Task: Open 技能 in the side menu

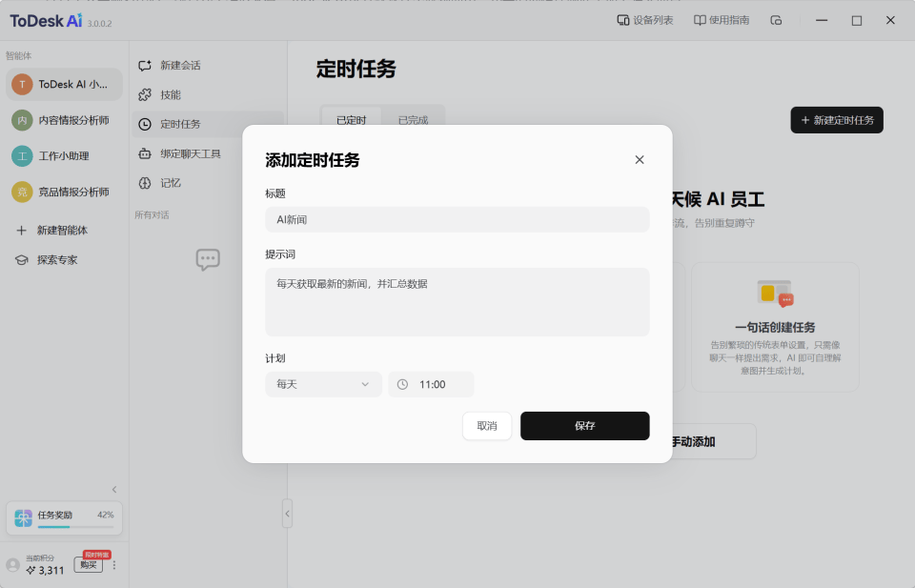Action: pos(208,94)
